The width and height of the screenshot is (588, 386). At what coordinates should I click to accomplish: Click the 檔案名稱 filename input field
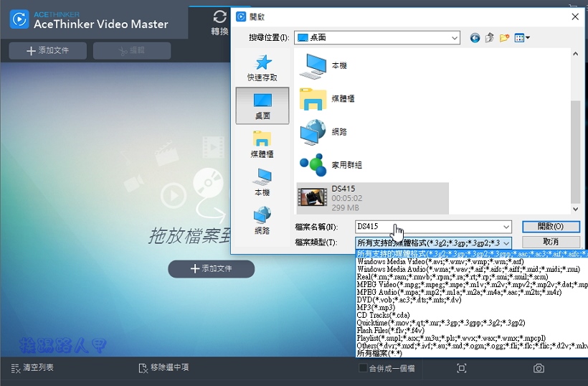[433, 227]
